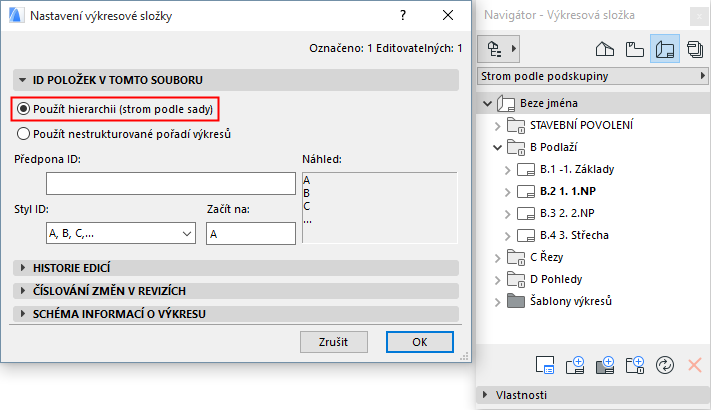The height and width of the screenshot is (410, 711).
Task: Click the red Delete X icon
Action: [695, 365]
